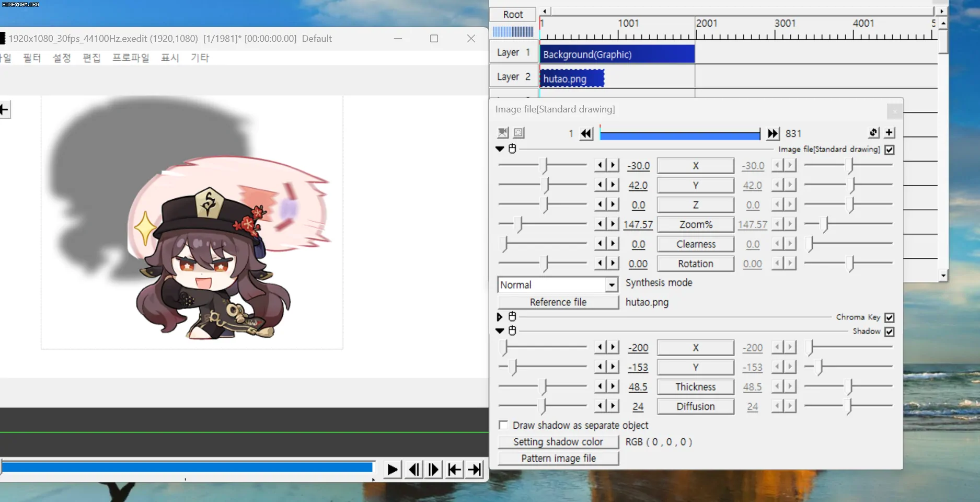The width and height of the screenshot is (980, 502).
Task: Click the object frame range slider bar
Action: [x=679, y=135]
